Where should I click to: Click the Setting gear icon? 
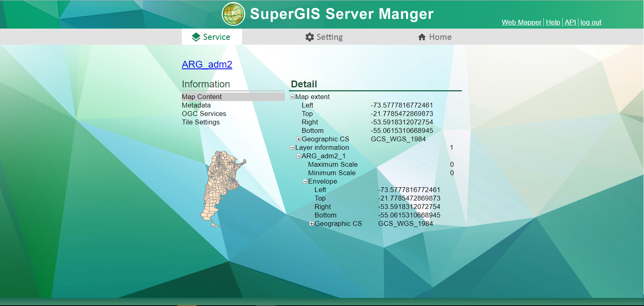pyautogui.click(x=309, y=37)
